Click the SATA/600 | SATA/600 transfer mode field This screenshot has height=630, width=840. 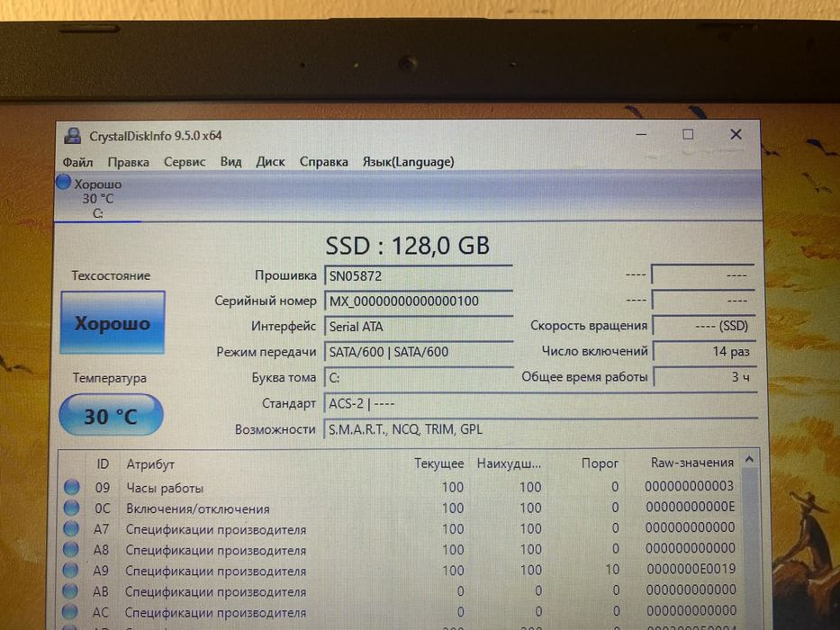[418, 352]
